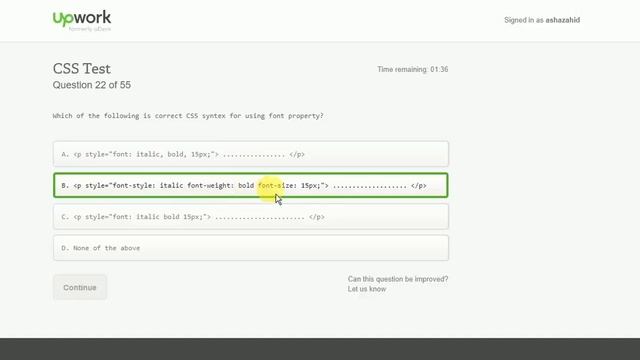The height and width of the screenshot is (360, 640).
Task: Click the Continue button
Action: 80,287
